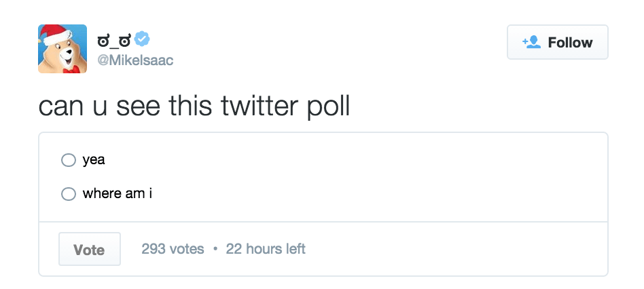Select the "where am i" radio button
The image size is (644, 289).
69,194
